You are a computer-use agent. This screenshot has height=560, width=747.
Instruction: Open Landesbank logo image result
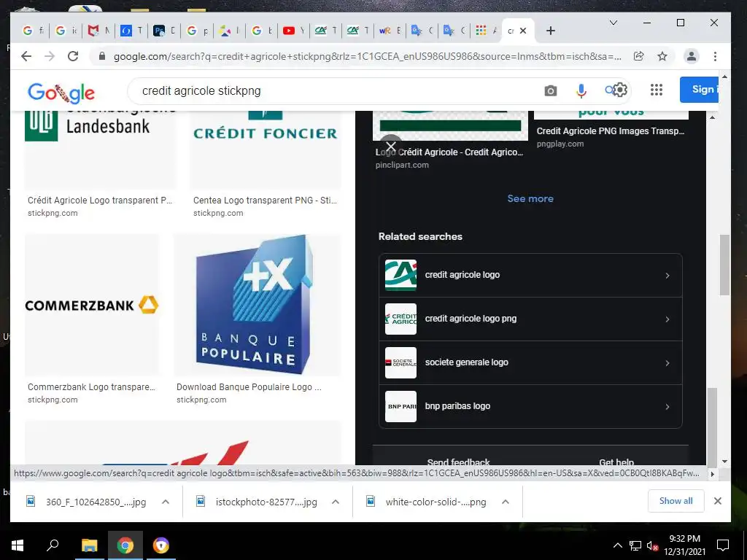100,150
